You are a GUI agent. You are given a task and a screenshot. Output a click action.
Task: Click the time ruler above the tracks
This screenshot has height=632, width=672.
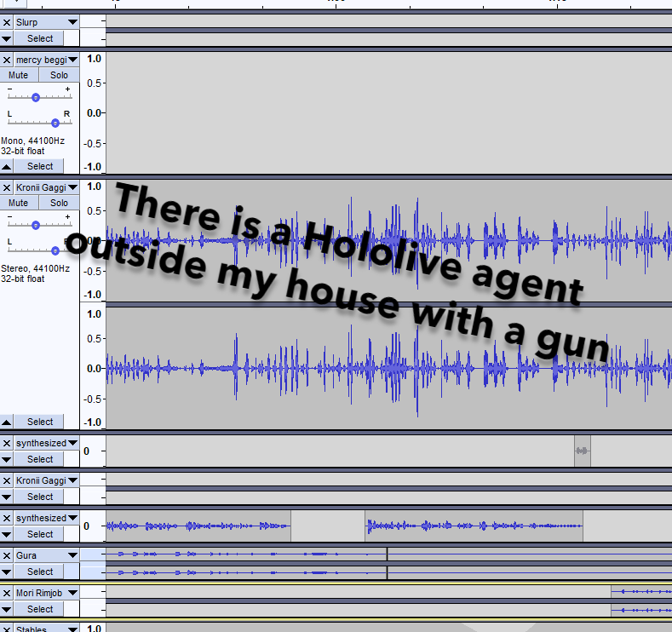[x=336, y=4]
